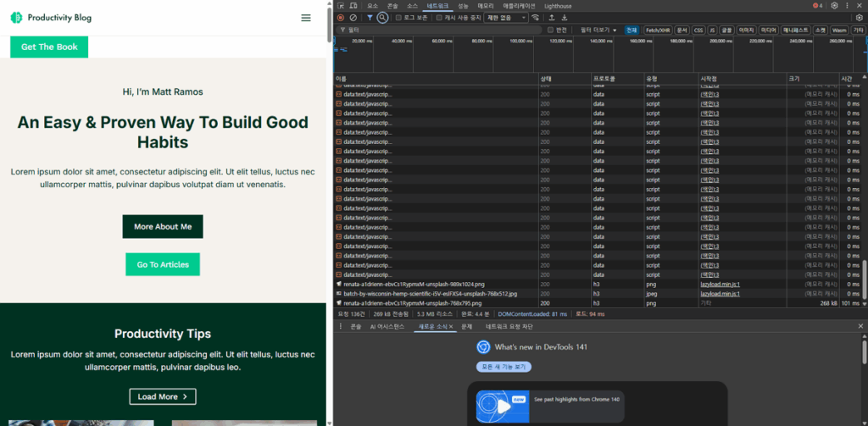The height and width of the screenshot is (426, 868).
Task: Check the 반전 filter checkbox
Action: pyautogui.click(x=550, y=30)
